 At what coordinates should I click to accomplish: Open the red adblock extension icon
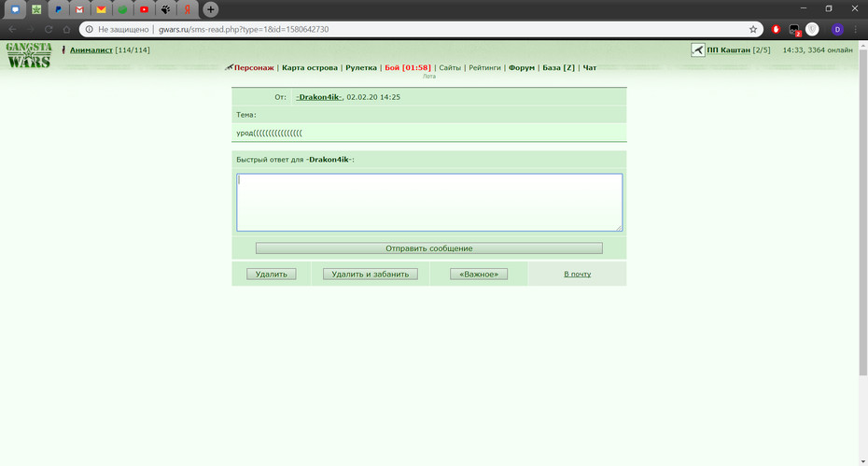click(x=776, y=29)
